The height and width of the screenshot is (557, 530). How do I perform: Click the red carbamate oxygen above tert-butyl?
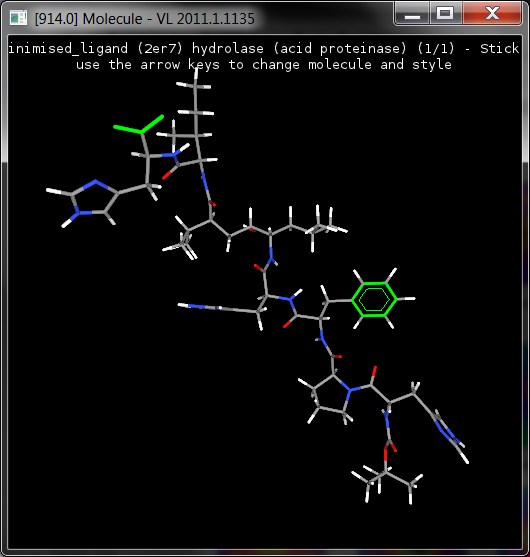tap(386, 454)
